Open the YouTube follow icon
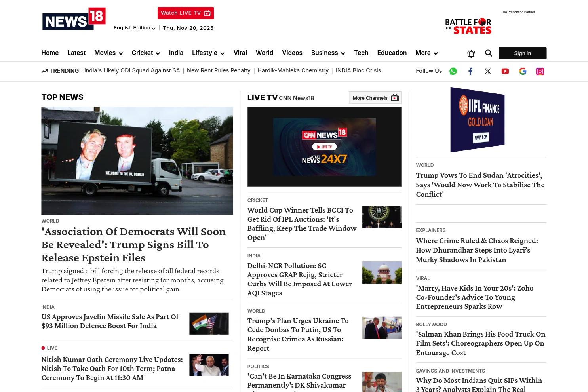 505,71
